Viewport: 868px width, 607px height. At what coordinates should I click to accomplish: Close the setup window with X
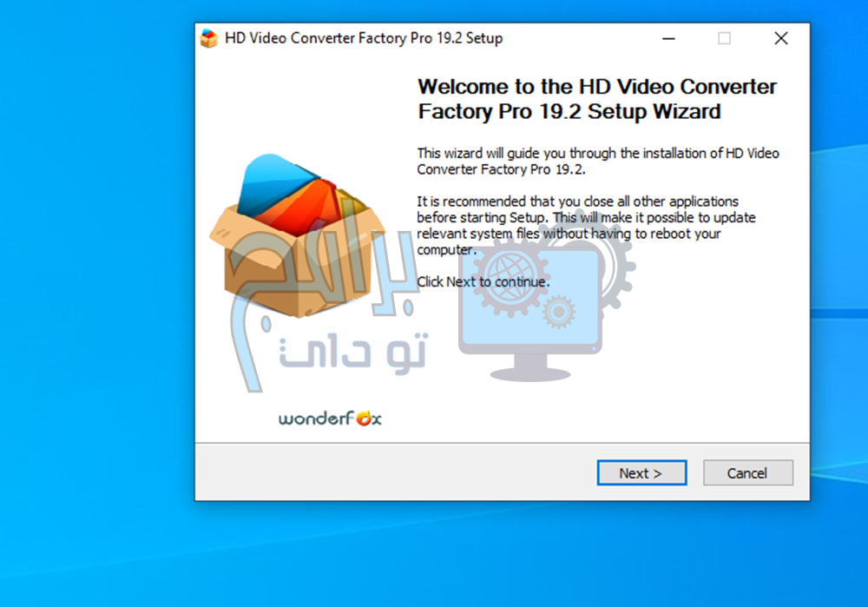coord(781,38)
